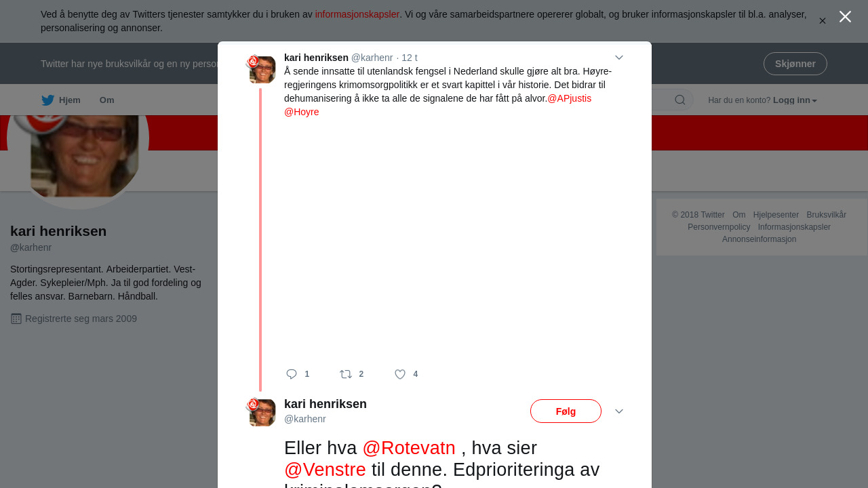Open the @APjustis mention
The height and width of the screenshot is (488, 868).
click(x=570, y=98)
